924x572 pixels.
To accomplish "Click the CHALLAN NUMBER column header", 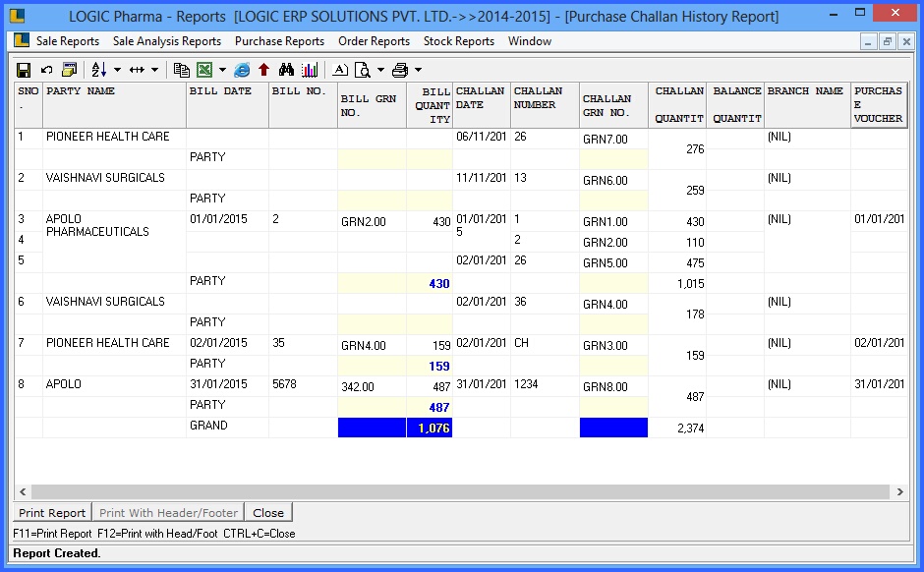I will tap(545, 105).
